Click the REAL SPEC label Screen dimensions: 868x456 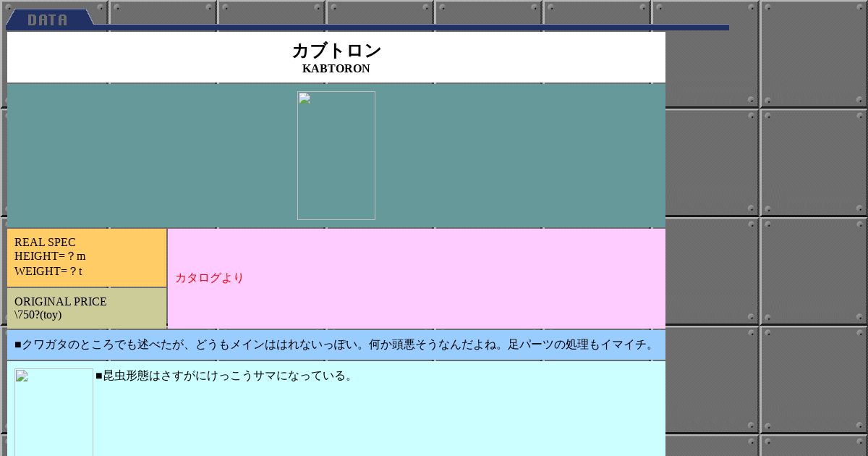[x=45, y=242]
